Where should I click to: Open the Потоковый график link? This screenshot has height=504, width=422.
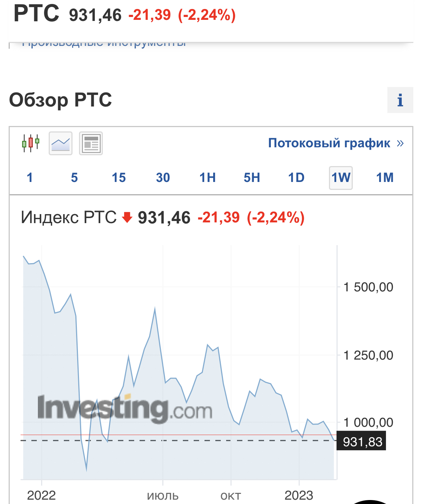tap(329, 143)
